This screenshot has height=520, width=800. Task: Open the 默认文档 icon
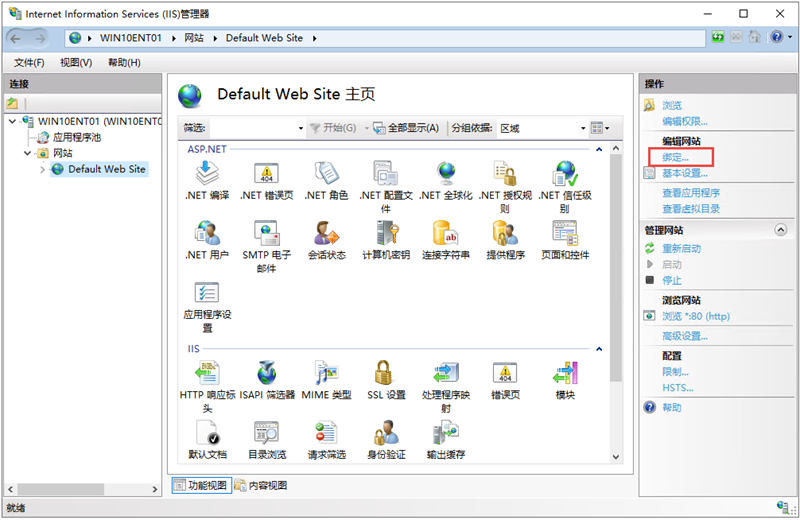point(207,433)
